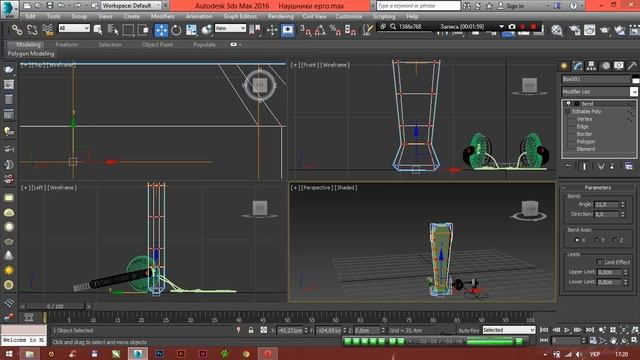The image size is (640, 360).
Task: Open Windows Start button on taskbar
Action: pos(9,354)
